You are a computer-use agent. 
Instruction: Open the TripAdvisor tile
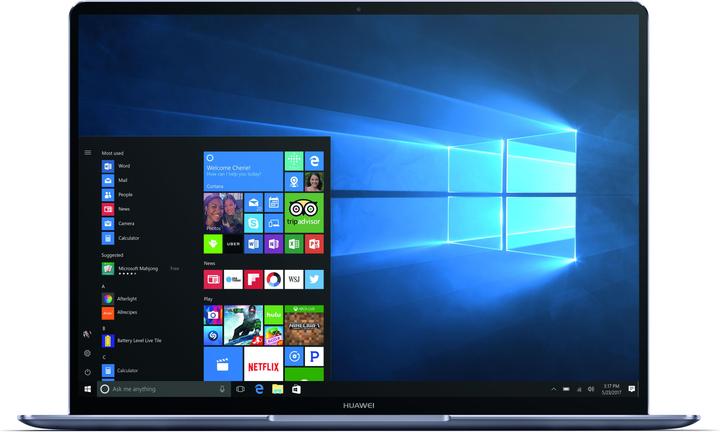(x=304, y=213)
